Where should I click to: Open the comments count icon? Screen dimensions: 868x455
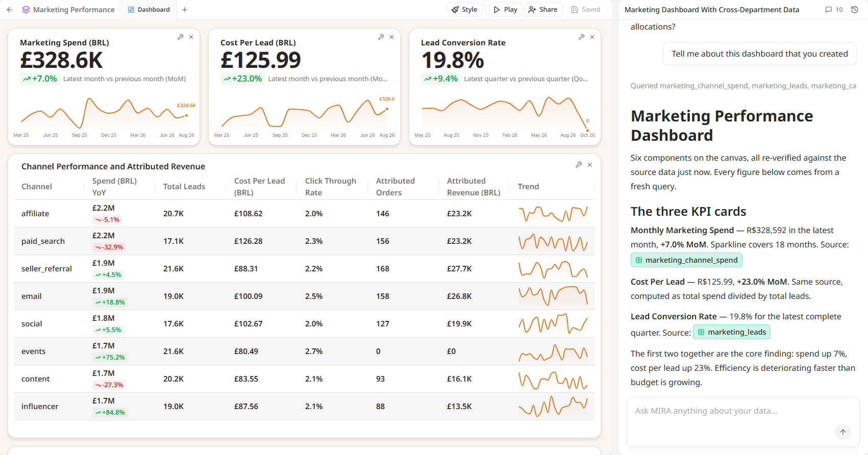834,10
